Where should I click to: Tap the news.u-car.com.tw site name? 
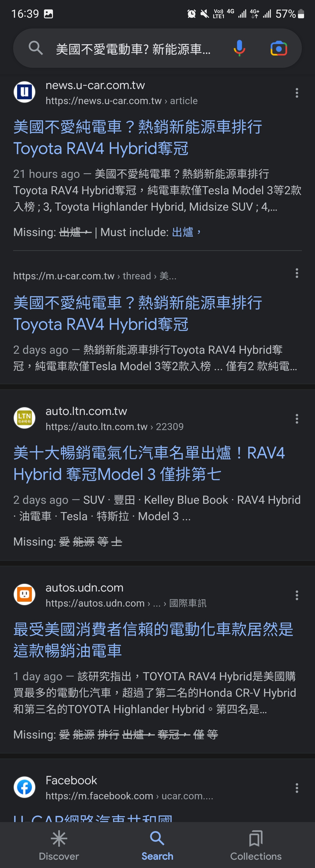click(95, 85)
